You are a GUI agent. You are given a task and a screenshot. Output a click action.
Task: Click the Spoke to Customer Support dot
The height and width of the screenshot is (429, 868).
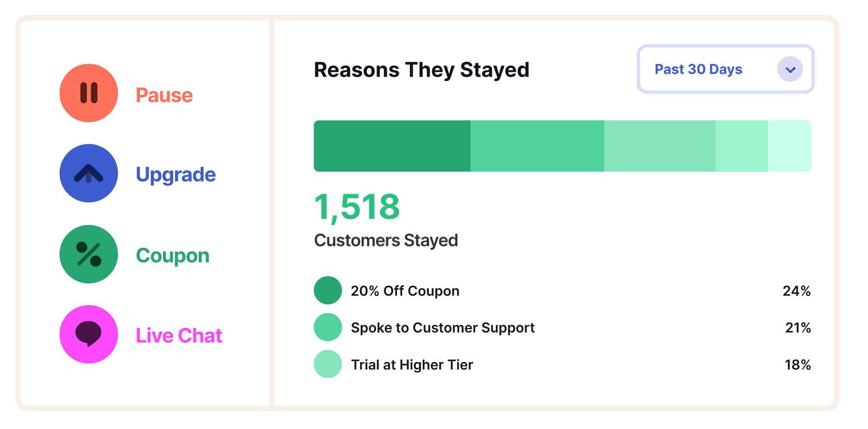pyautogui.click(x=328, y=327)
